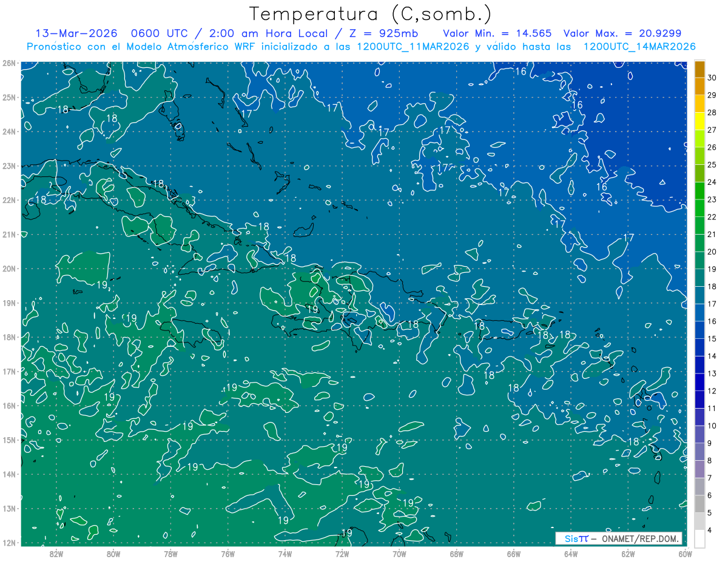Screen dimensions: 728x562
Task: Click the "82W" longitude axis label
Action: [56, 553]
